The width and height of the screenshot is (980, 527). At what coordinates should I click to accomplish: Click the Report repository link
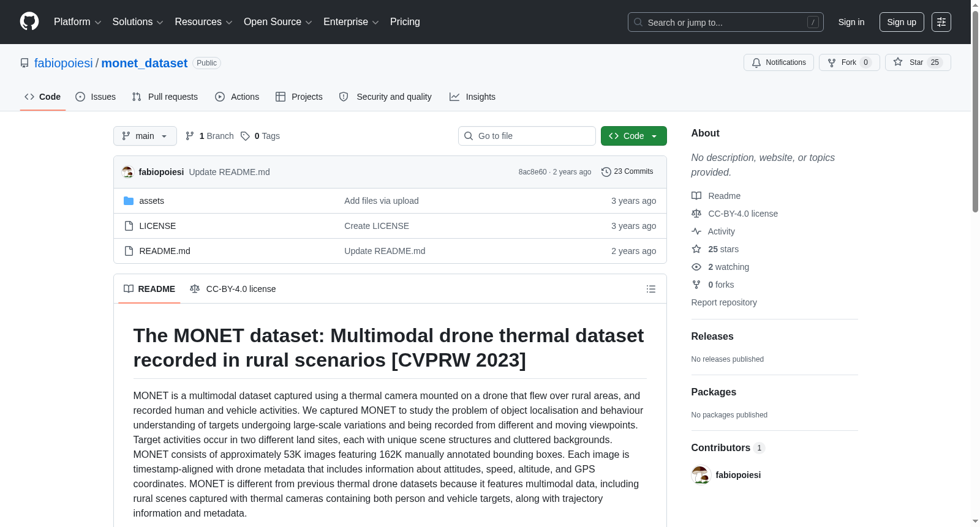point(724,302)
